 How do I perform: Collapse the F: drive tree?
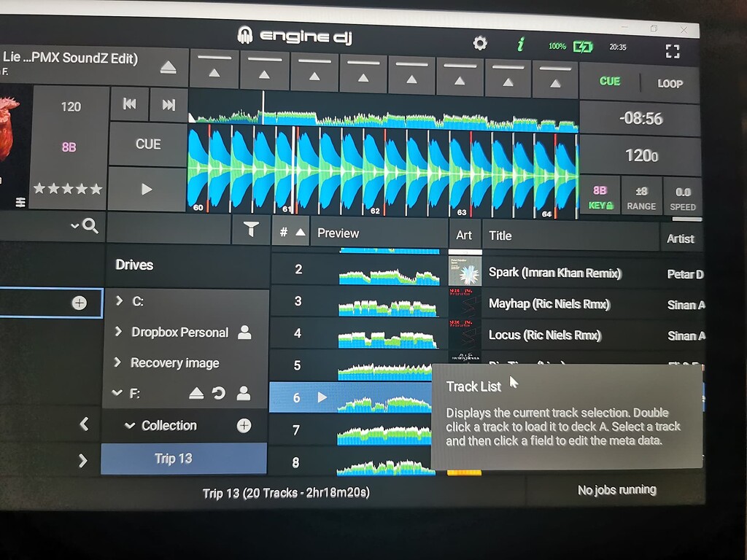[117, 392]
